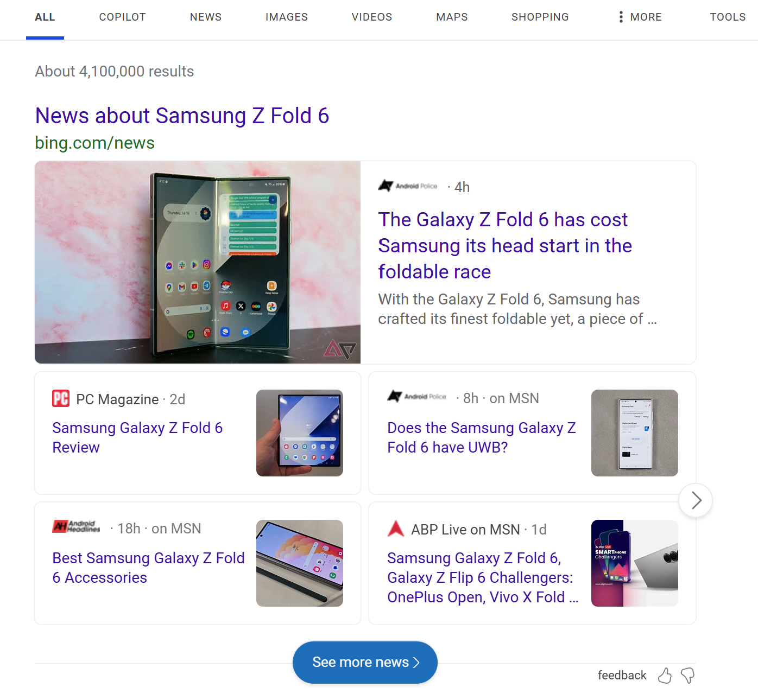Click the Android Headlines logo icon
The width and height of the screenshot is (758, 700).
[77, 526]
